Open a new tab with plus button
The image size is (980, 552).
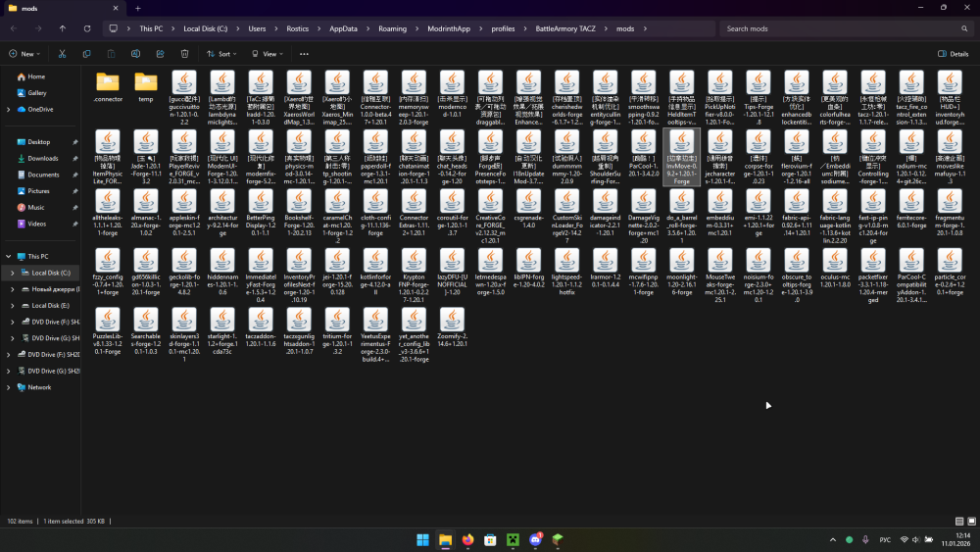pos(137,8)
